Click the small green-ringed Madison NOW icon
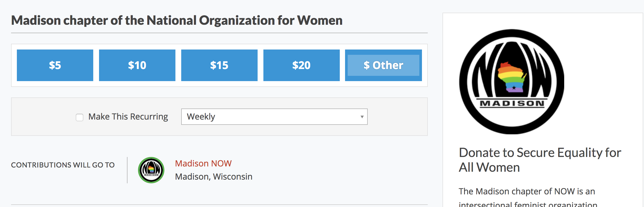This screenshot has width=644, height=207. (x=151, y=170)
